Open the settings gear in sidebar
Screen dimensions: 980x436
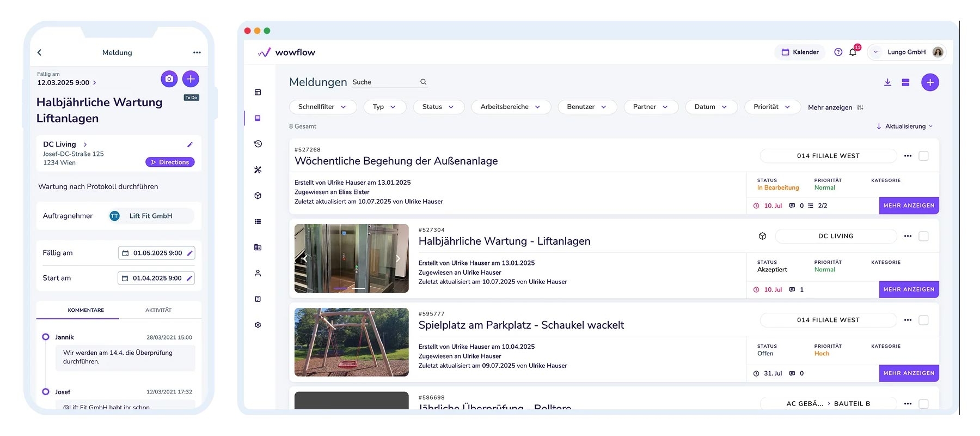(x=258, y=325)
